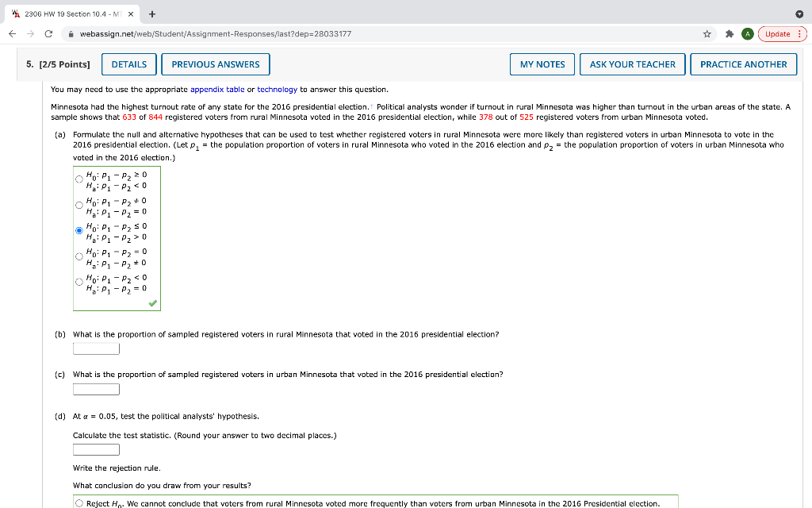The image size is (812, 508).
Task: Click the '5. [2/5 Points]' label
Action: coord(58,64)
